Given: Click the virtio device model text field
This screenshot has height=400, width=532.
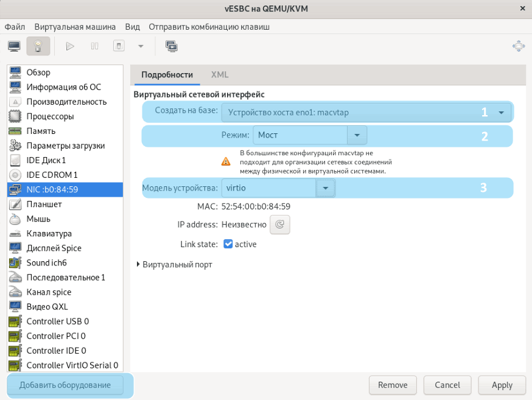Looking at the screenshot, I should pyautogui.click(x=268, y=188).
